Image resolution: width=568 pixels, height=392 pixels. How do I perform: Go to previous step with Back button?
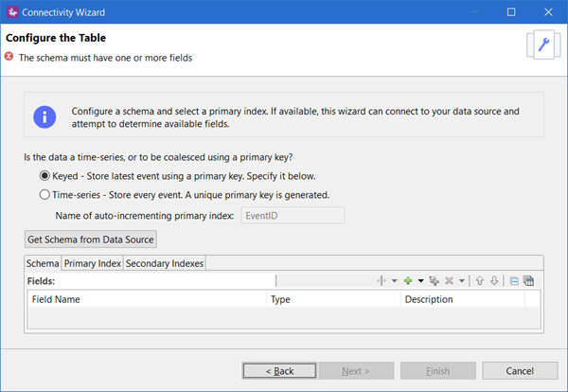tap(279, 370)
